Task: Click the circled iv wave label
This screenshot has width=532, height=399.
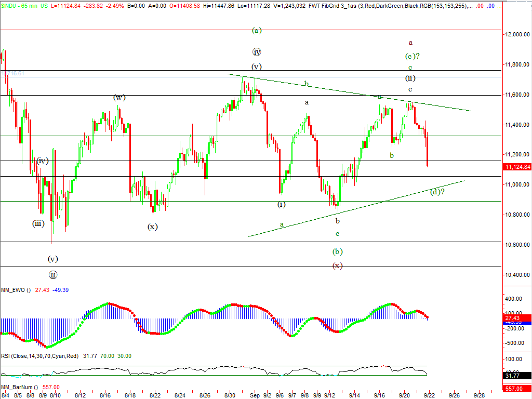Action: pyautogui.click(x=256, y=52)
